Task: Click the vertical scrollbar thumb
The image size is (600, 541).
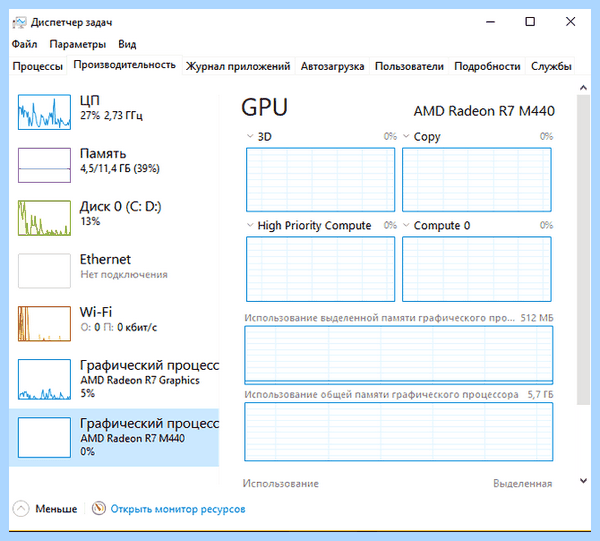Action: 583,249
